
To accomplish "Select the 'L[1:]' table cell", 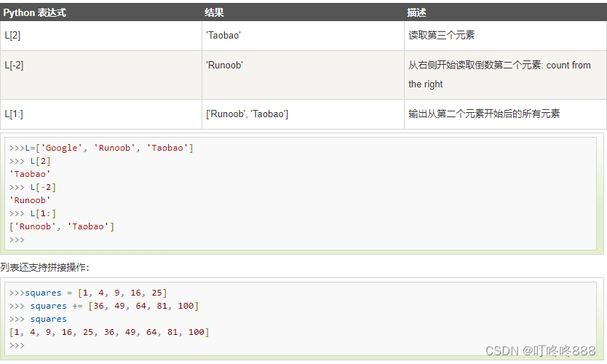I will (x=101, y=114).
